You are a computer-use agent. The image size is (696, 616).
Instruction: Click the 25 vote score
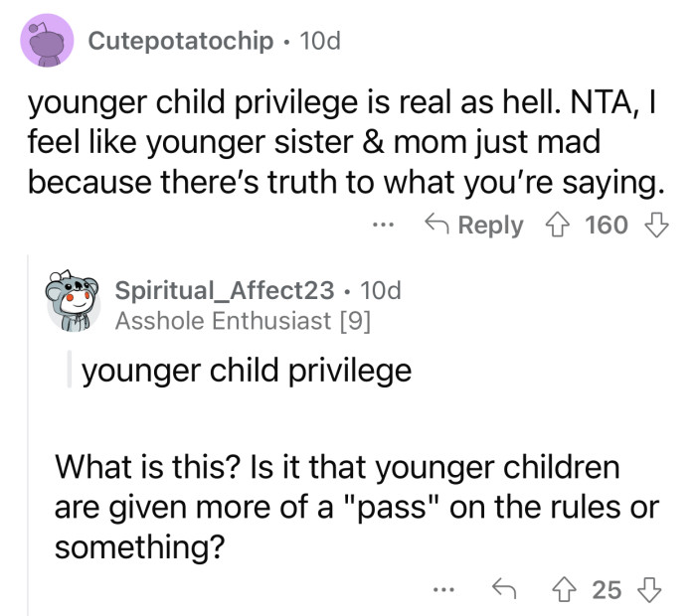coord(607,590)
